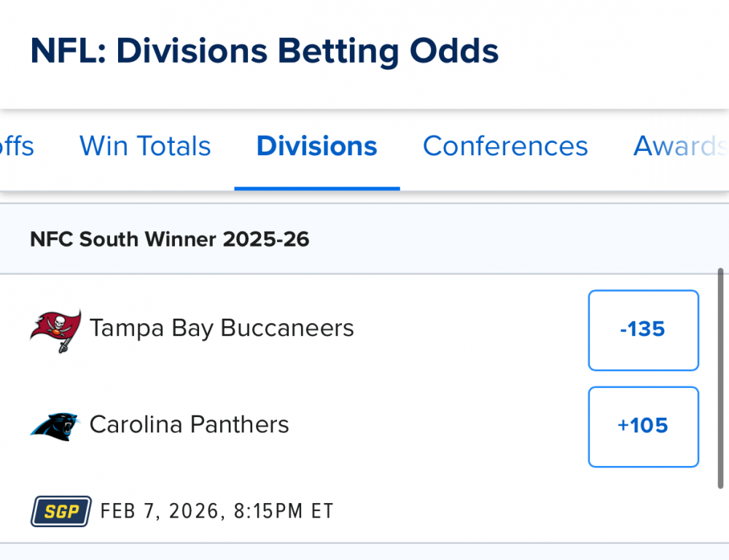Click the 2025-26 season label in header
Viewport: 729px width, 560px height.
268,239
